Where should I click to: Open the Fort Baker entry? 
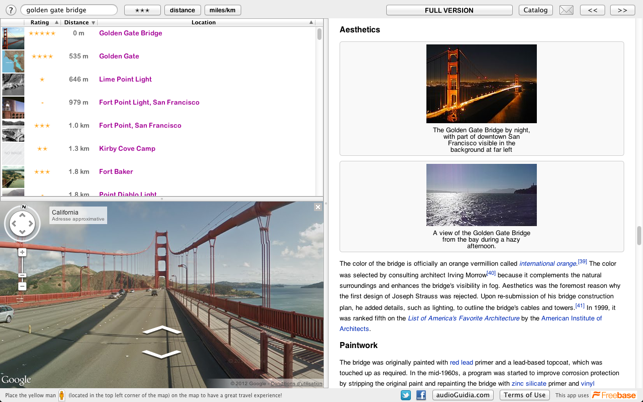[116, 171]
